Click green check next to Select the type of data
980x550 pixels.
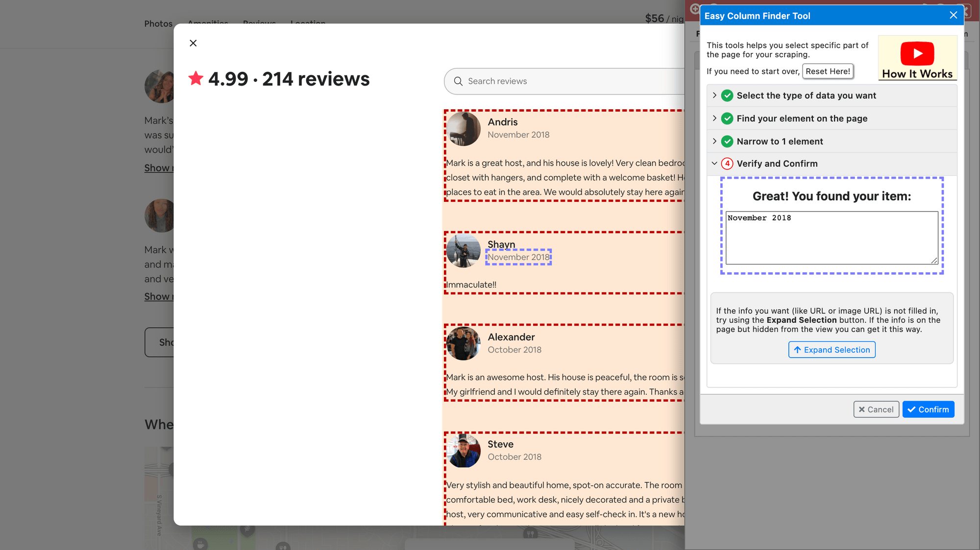[727, 96]
